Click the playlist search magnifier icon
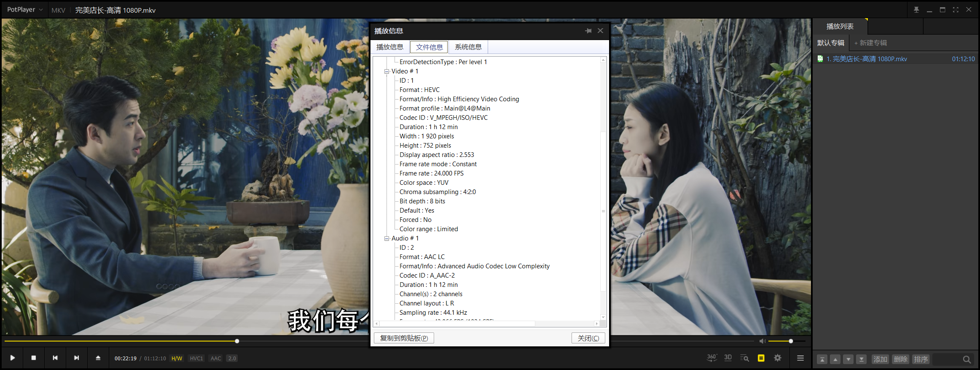The image size is (980, 370). (x=967, y=359)
